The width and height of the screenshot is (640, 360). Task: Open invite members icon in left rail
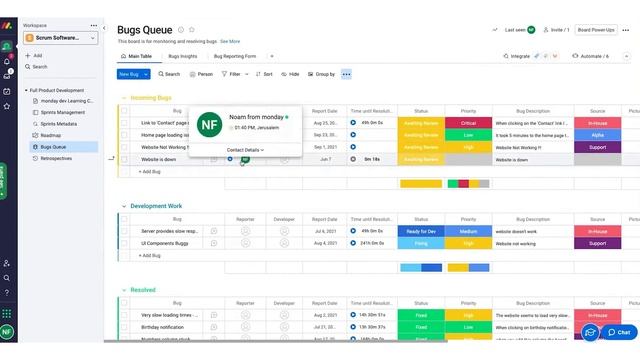click(x=7, y=263)
